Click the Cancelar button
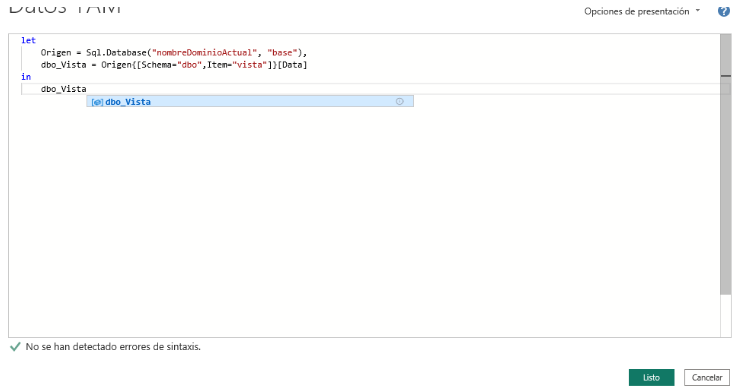The image size is (741, 389). 707,377
